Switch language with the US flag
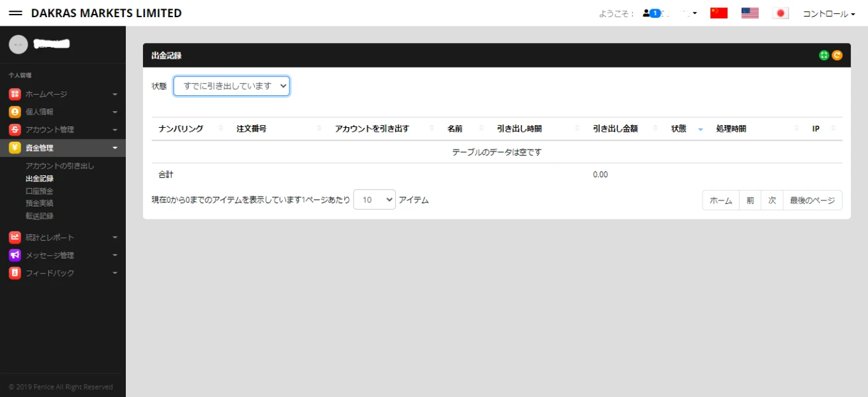The image size is (868, 397). coord(749,13)
